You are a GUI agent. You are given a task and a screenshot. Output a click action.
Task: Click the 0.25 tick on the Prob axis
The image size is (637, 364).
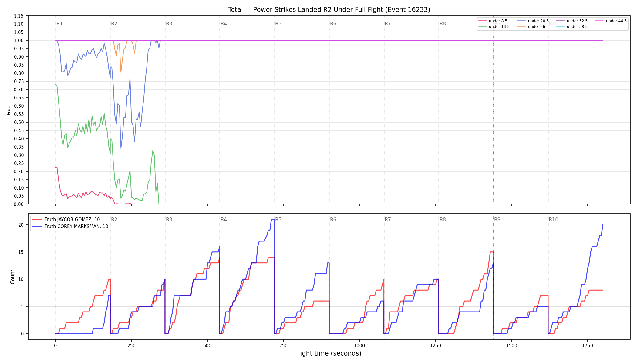point(19,163)
